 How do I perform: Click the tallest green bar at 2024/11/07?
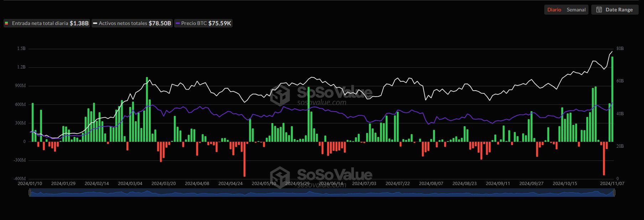(x=612, y=99)
